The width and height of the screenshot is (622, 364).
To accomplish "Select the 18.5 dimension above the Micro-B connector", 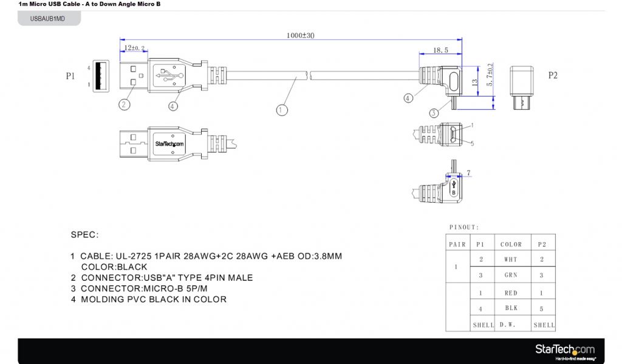I will pyautogui.click(x=441, y=50).
